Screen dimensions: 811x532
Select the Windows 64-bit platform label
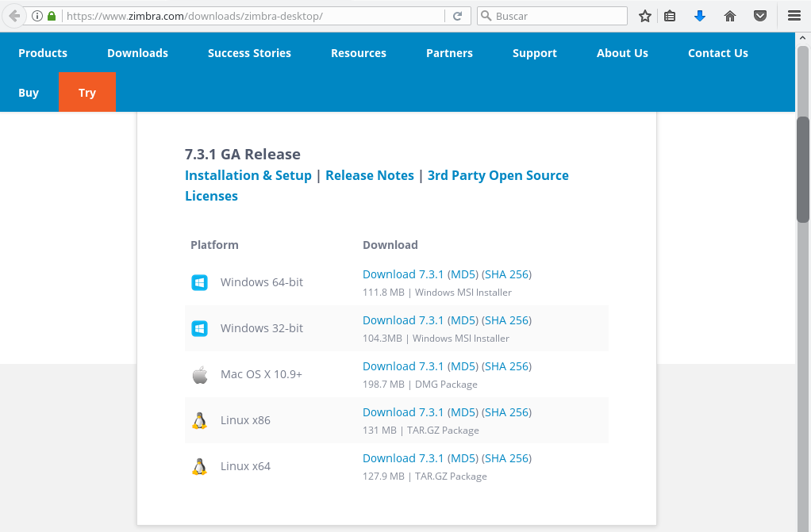pos(262,282)
